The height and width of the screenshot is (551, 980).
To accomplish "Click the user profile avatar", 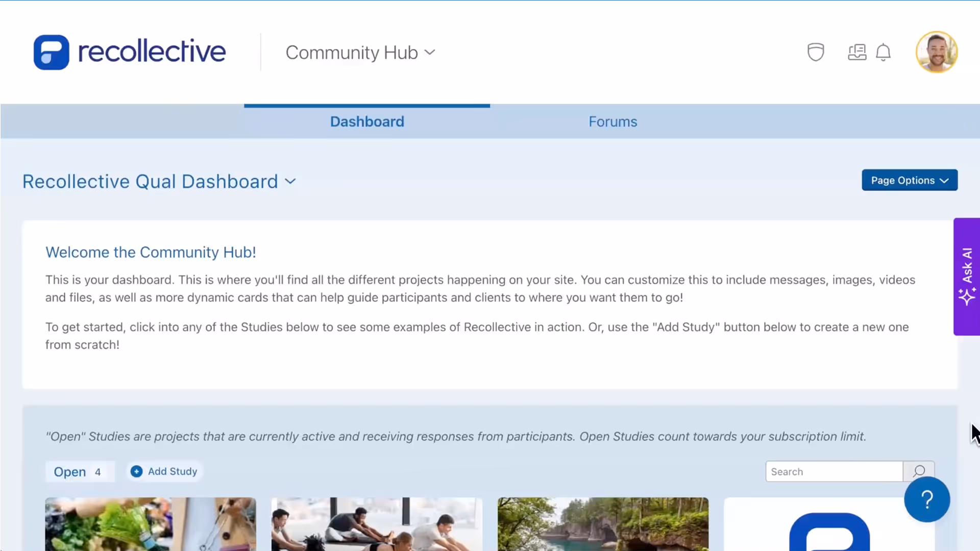I will 936,52.
